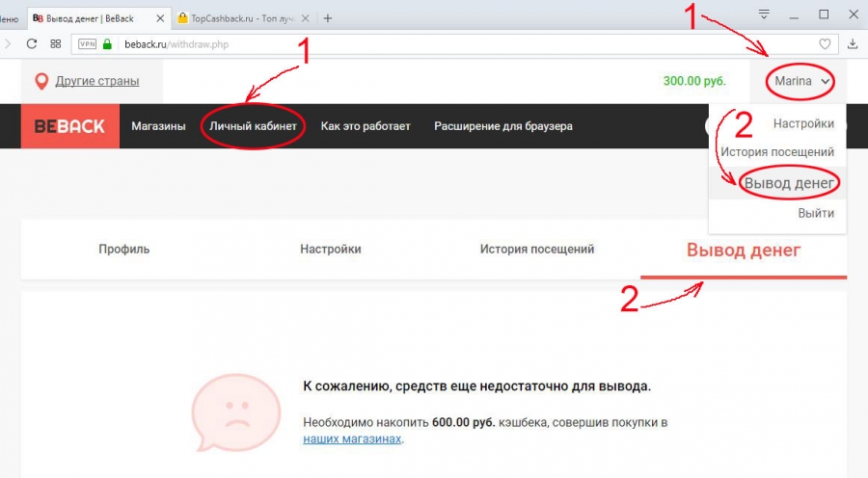Select the Вывод денег | BeBack tab
The width and height of the screenshot is (868, 478).
98,18
